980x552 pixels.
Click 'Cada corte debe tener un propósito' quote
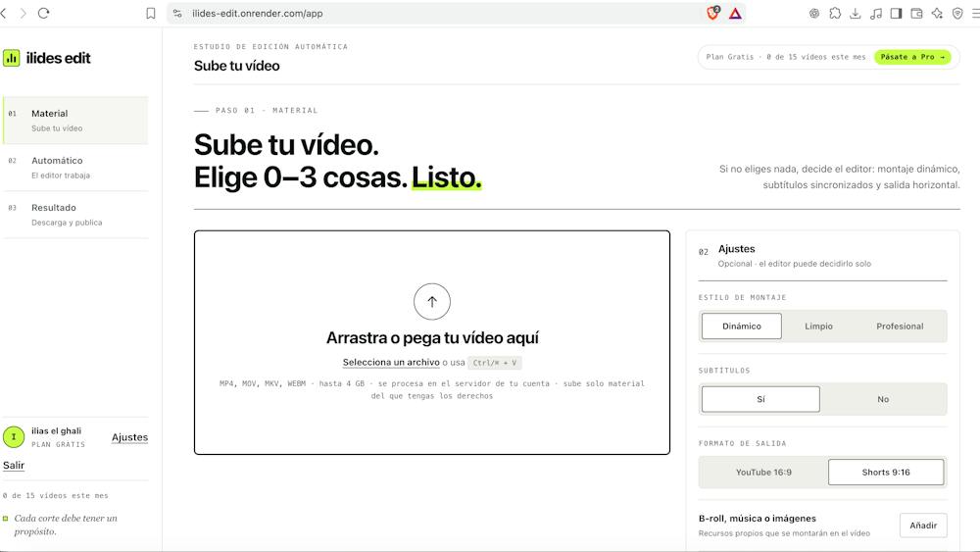(x=66, y=525)
